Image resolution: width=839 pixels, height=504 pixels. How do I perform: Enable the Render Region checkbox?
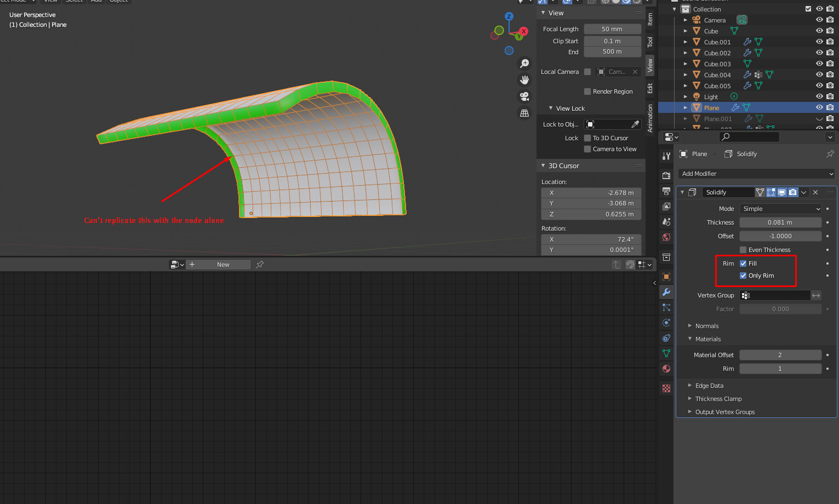click(587, 91)
